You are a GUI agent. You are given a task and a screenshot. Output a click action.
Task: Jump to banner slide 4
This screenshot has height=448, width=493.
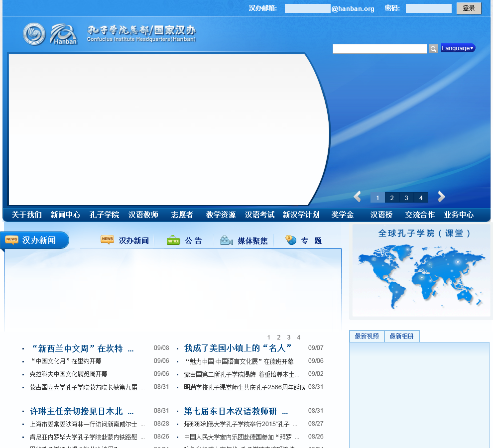point(421,198)
